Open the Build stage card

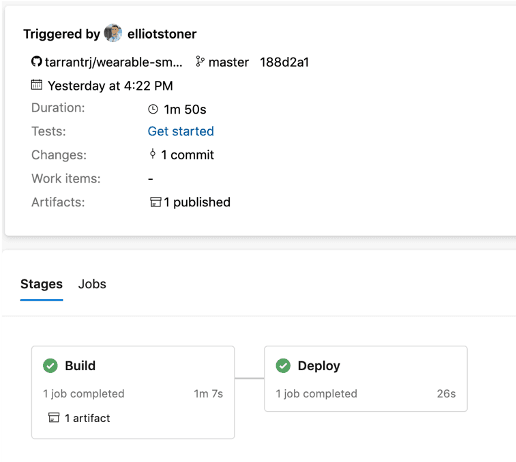[x=133, y=392]
